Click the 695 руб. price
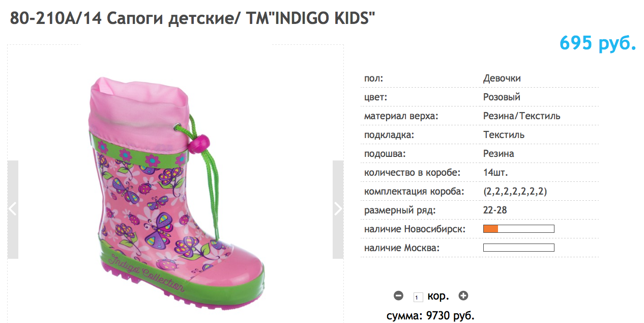The image size is (644, 323). (598, 43)
